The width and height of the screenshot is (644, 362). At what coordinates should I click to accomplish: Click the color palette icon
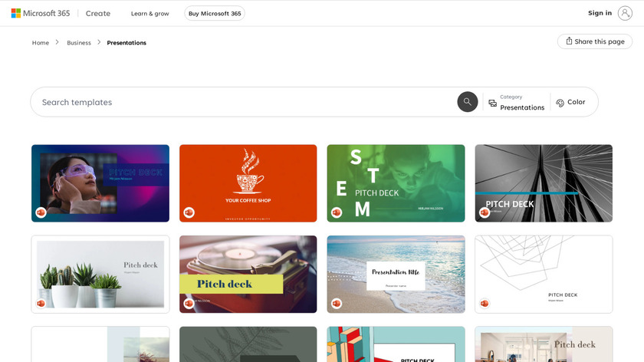point(560,103)
